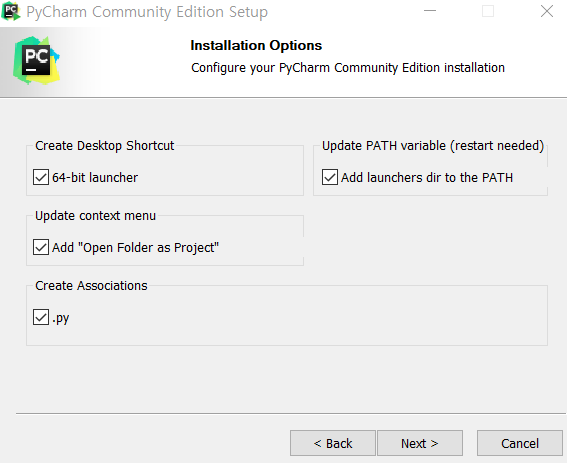The height and width of the screenshot is (463, 567).
Task: Cancel the PyCharm installation
Action: coord(520,443)
